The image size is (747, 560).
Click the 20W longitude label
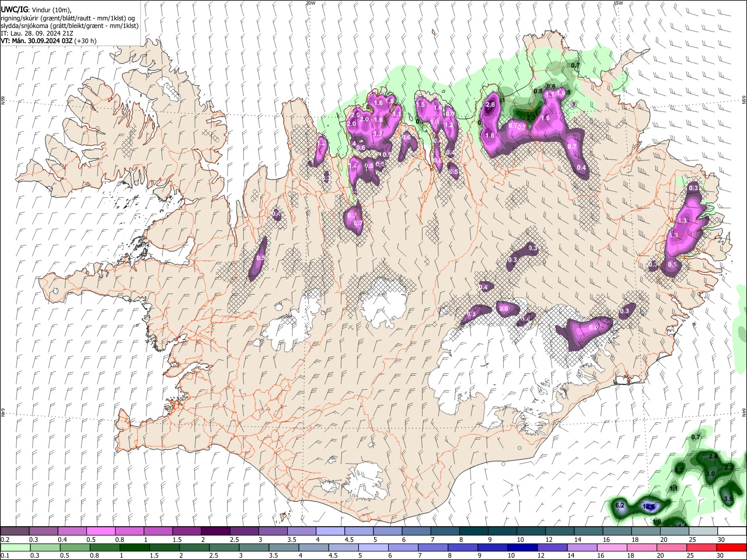[x=310, y=3]
